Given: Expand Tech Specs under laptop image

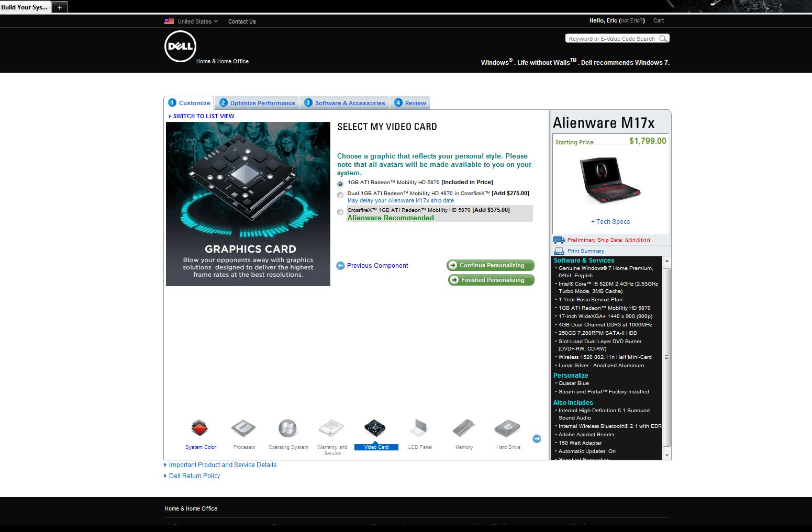Looking at the screenshot, I should click(610, 222).
